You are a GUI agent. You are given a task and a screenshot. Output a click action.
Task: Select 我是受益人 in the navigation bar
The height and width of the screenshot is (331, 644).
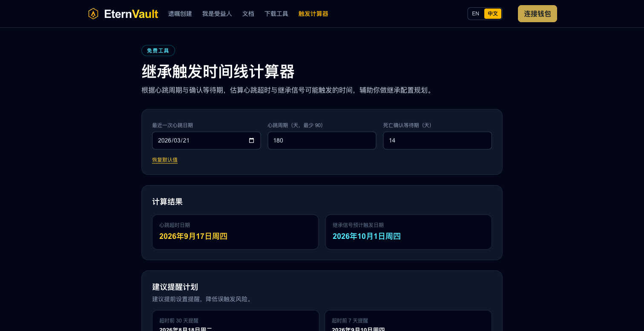coord(217,14)
